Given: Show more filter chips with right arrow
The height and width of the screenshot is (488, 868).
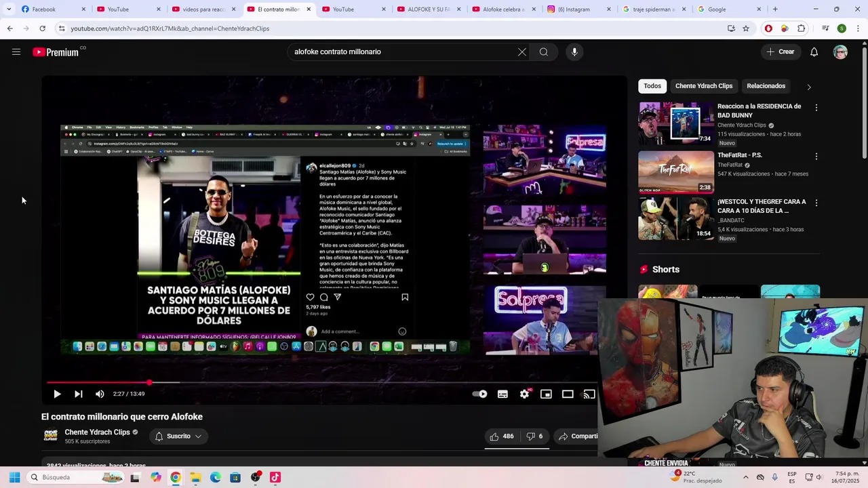Looking at the screenshot, I should (808, 87).
